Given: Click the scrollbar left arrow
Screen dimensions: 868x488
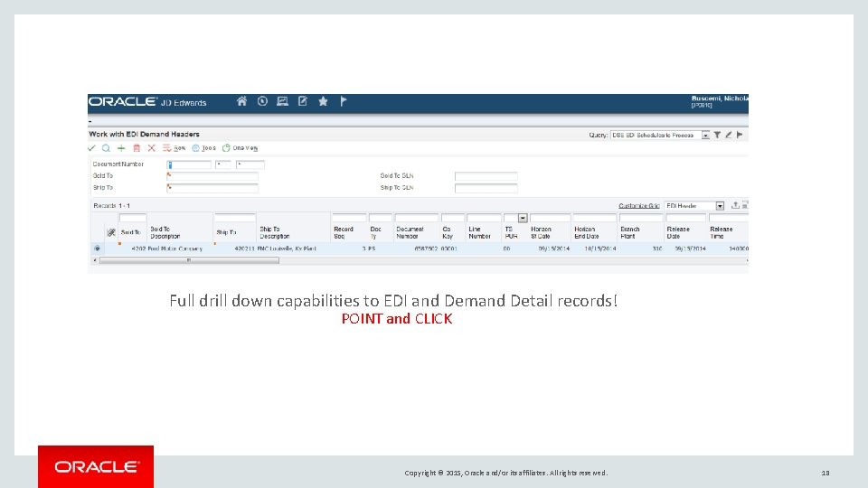Looking at the screenshot, I should pos(95,260).
